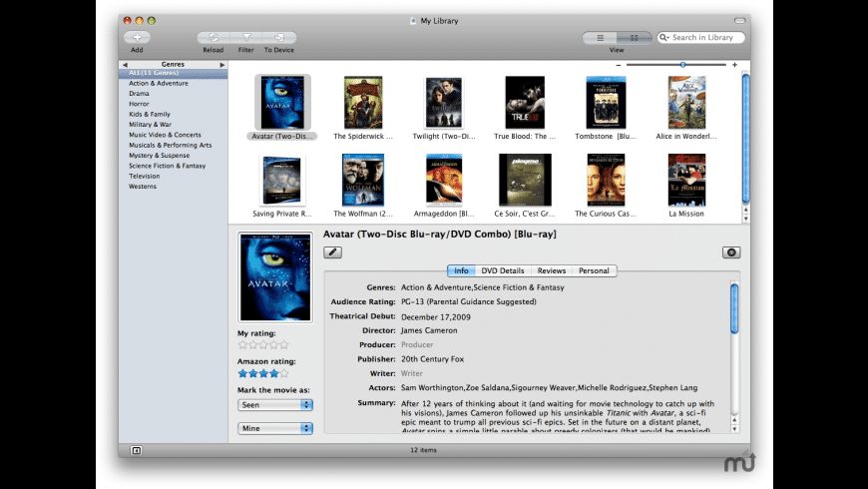Switch to grid thumbnail view mode

coord(635,38)
